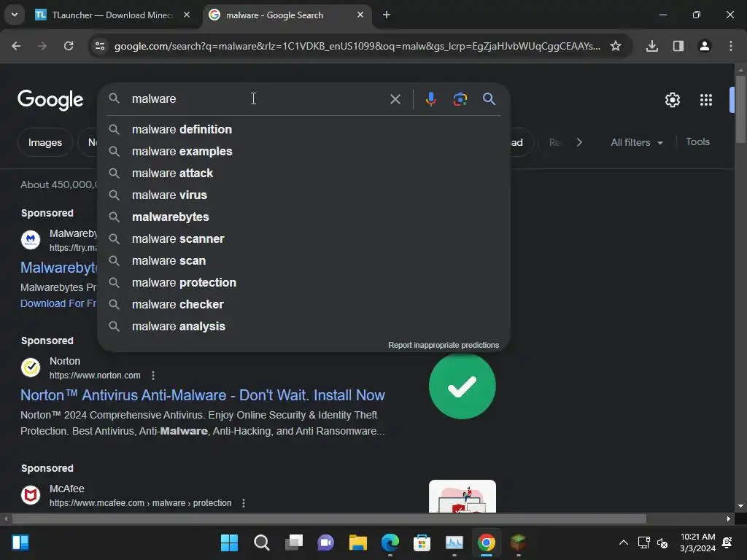Go back to previous page
The height and width of the screenshot is (560, 747).
16,46
